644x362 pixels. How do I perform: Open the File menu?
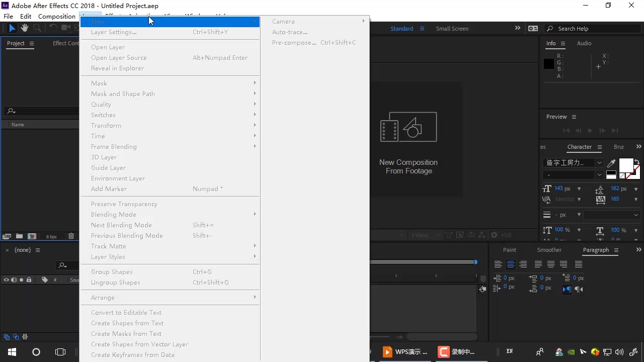9,16
